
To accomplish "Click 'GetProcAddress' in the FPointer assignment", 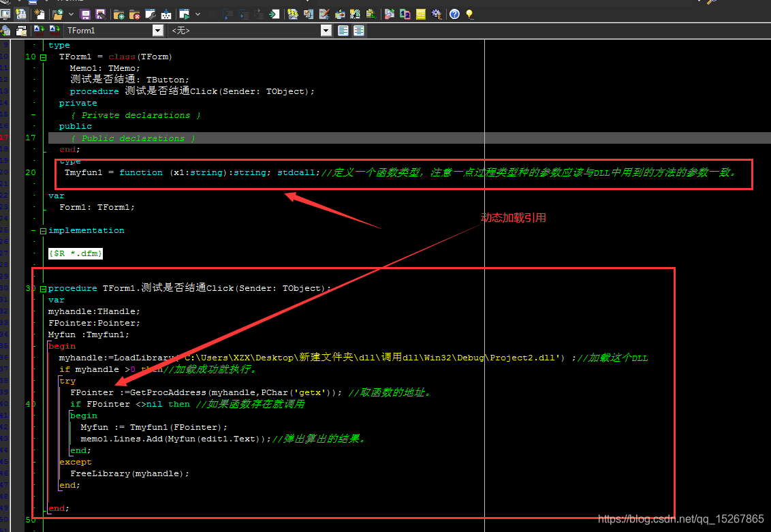I will click(168, 392).
